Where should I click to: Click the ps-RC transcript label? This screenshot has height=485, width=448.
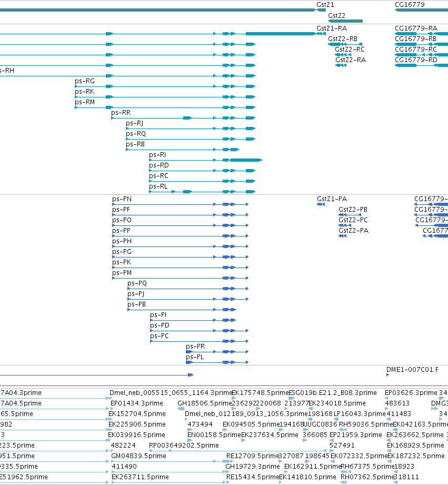[x=158, y=176]
